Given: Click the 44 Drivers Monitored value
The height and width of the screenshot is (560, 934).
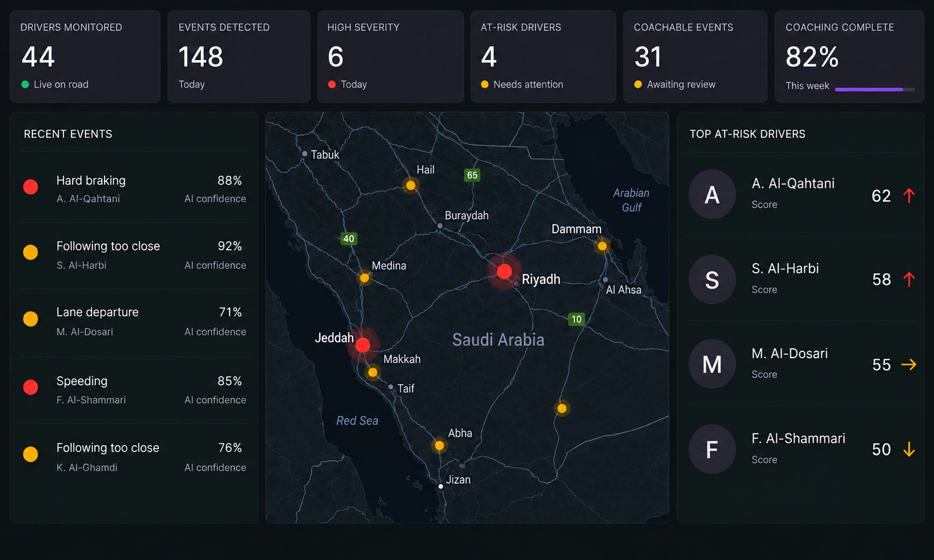Looking at the screenshot, I should [38, 57].
